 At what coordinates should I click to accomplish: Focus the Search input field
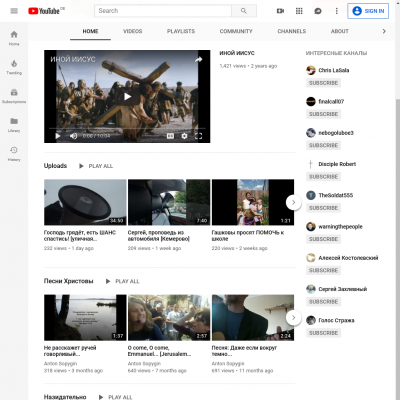tap(163, 11)
